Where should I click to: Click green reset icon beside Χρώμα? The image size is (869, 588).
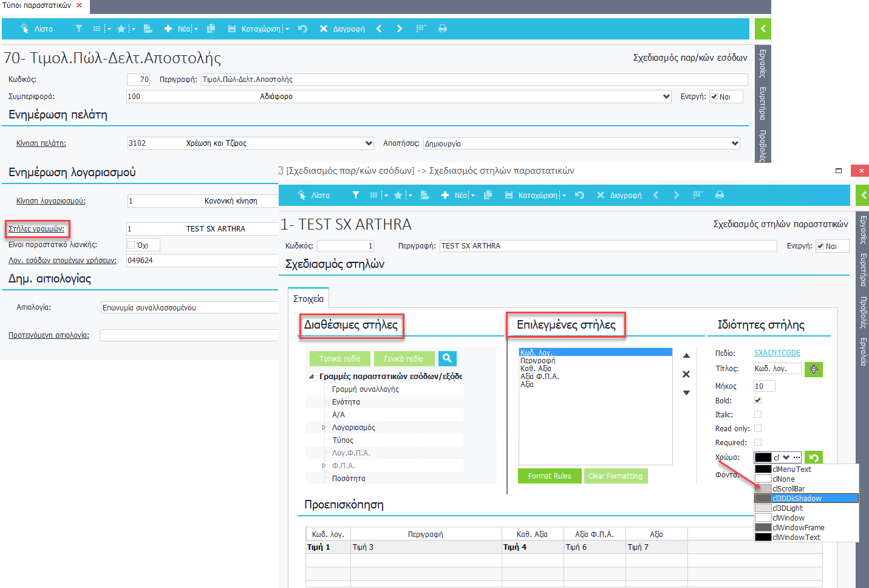click(814, 457)
